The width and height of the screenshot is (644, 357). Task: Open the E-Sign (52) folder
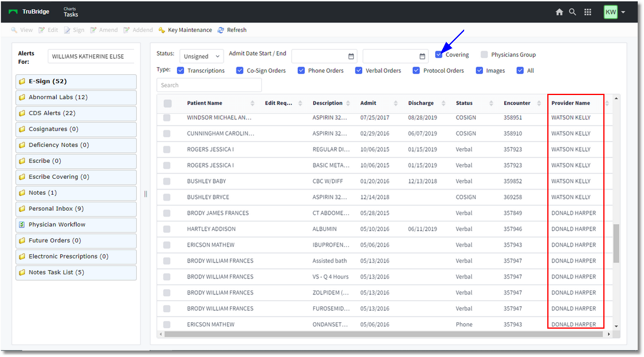76,81
